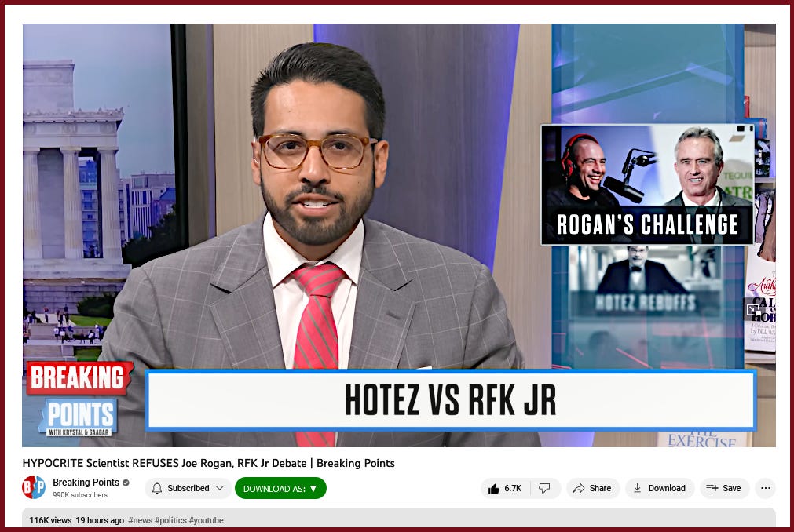Open the more actions three-dot menu
794x532 pixels.
(765, 488)
